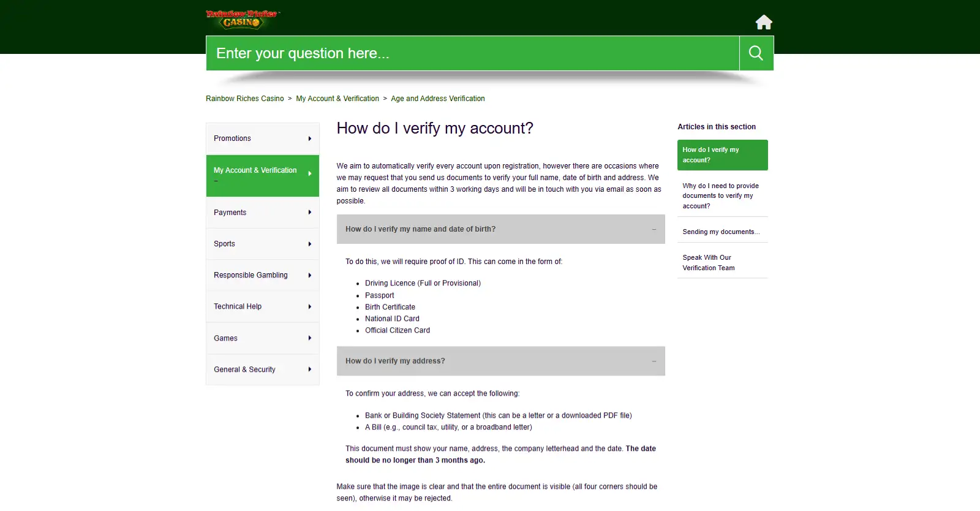Select "How do I verify my account?" article
This screenshot has width=980, height=511.
722,155
